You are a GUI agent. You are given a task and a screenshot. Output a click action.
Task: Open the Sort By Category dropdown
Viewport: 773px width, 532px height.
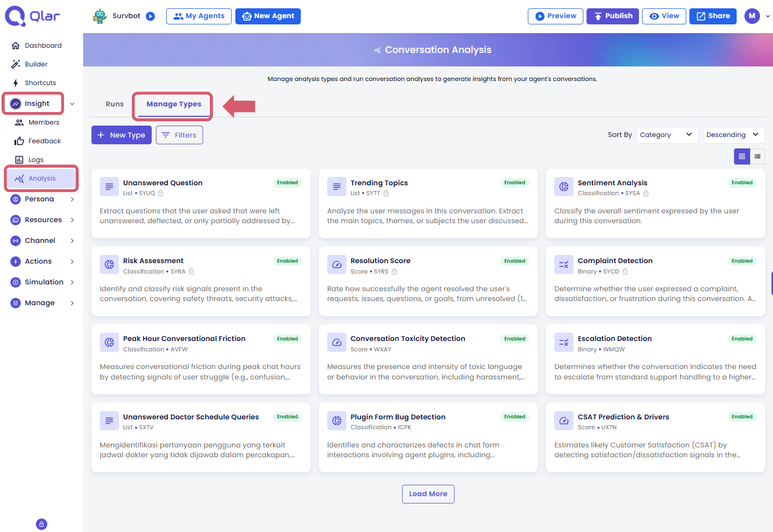point(667,135)
